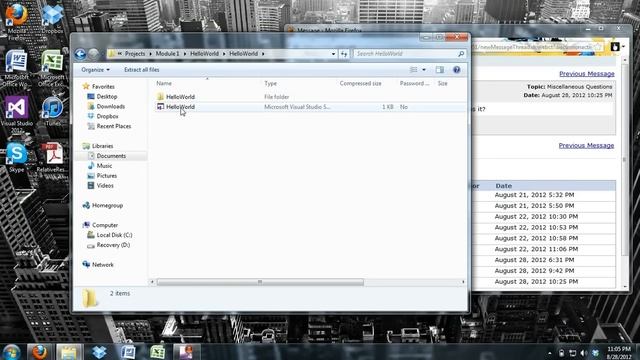Sort by Password column header
The height and width of the screenshot is (360, 640).
[x=416, y=83]
